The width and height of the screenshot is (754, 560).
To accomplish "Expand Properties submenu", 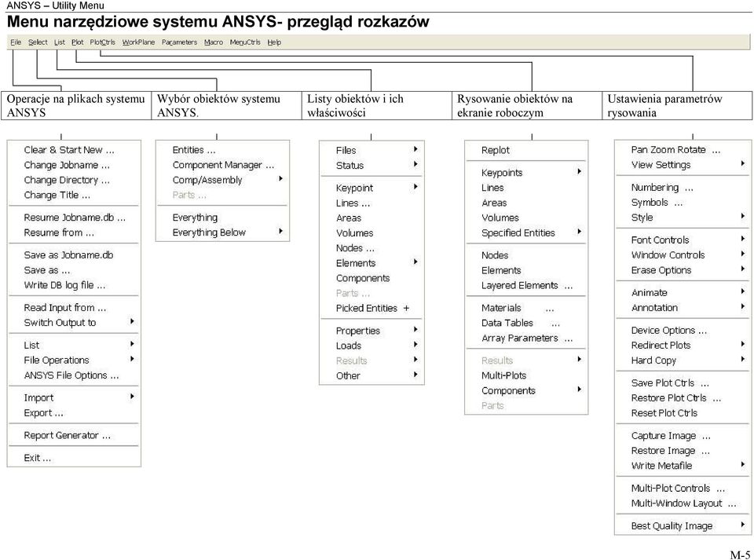I will (x=372, y=331).
